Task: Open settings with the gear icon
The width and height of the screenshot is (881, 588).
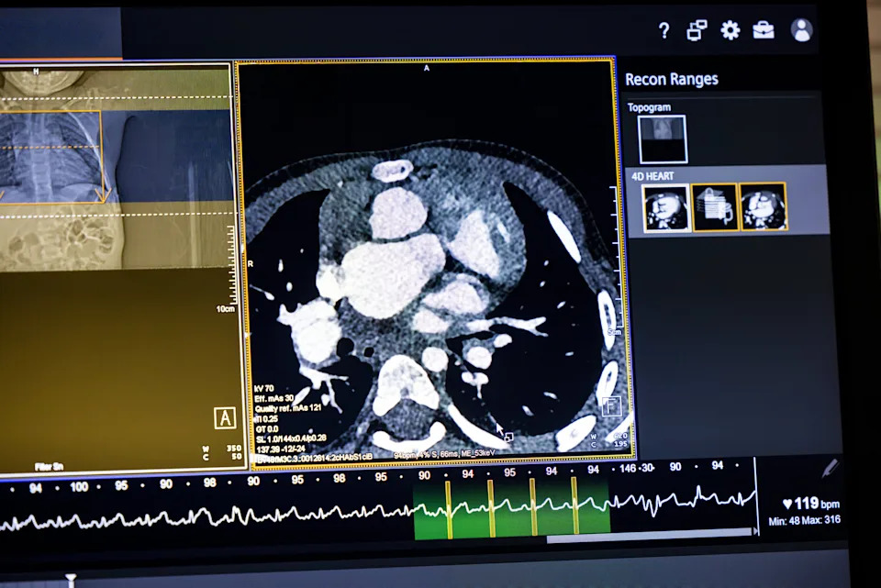Action: click(x=730, y=30)
